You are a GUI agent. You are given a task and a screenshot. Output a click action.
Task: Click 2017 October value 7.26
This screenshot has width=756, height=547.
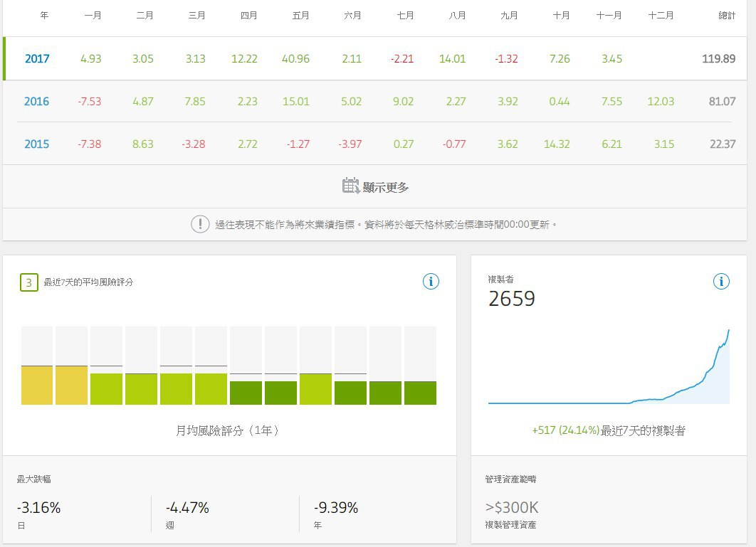560,59
